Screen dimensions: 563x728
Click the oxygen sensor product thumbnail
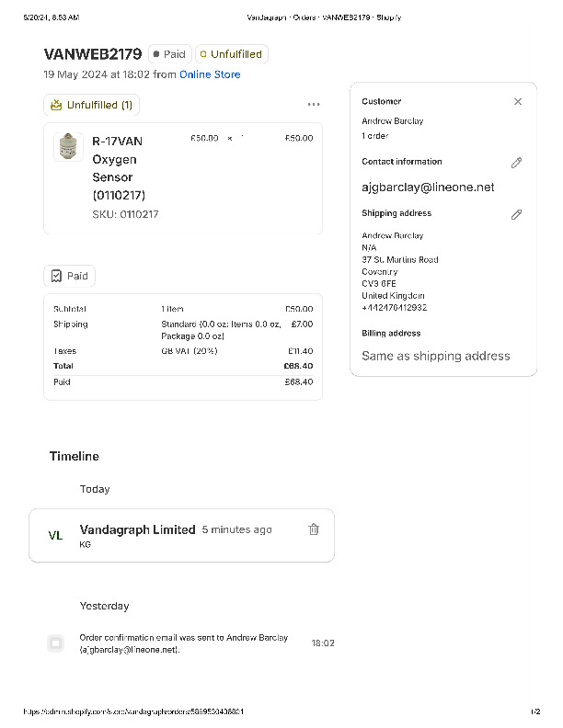68,147
